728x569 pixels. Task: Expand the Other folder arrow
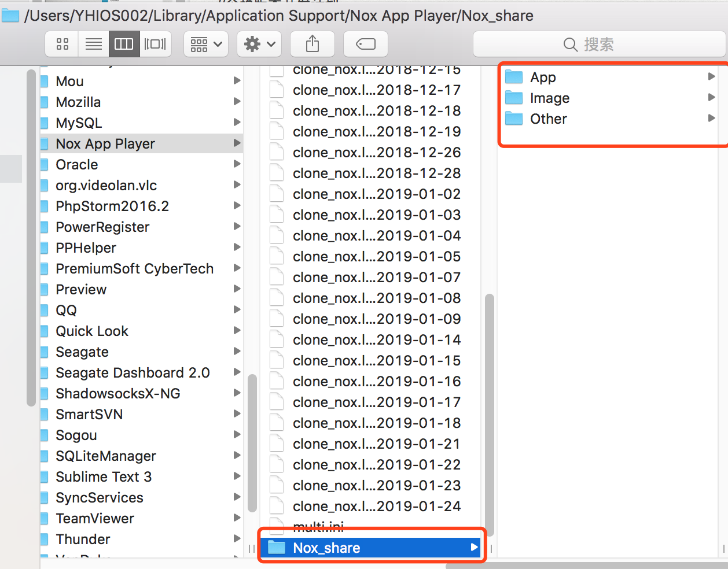click(x=712, y=118)
